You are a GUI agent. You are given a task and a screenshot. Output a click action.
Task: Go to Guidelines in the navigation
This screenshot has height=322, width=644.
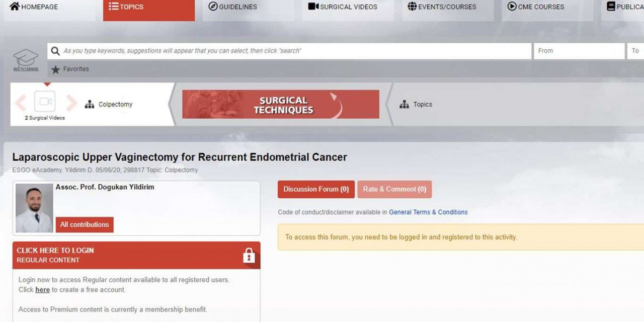point(232,7)
